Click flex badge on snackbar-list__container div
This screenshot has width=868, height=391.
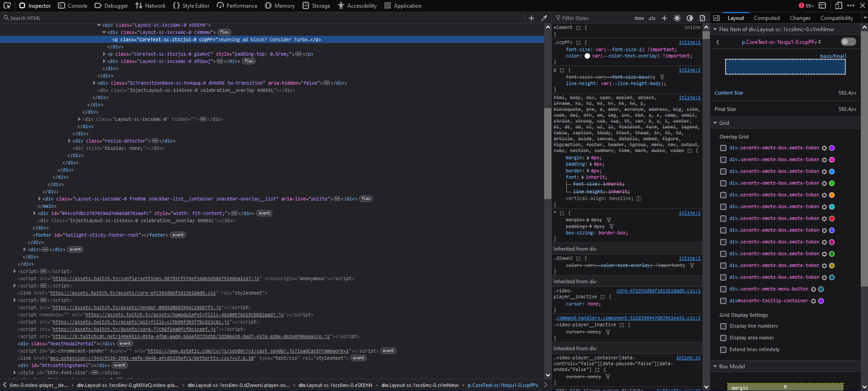366,199
